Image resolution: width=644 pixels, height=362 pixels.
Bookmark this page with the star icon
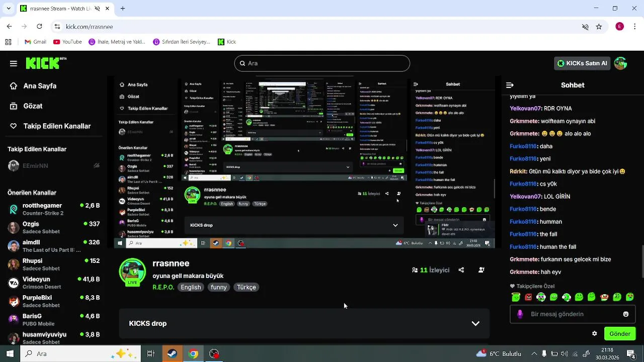point(599,27)
